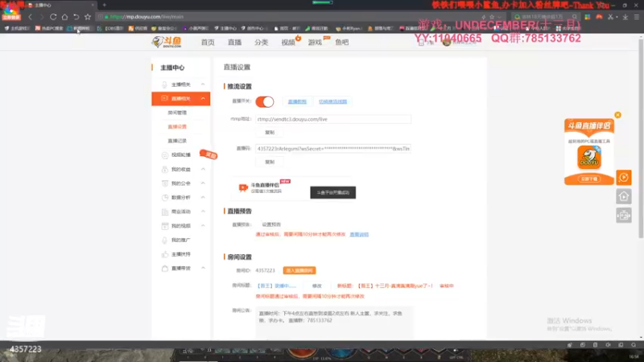Viewport: 644px width, 362px height.
Task: Expand the 我的视频 sidebar chevron
Action: pyautogui.click(x=203, y=226)
